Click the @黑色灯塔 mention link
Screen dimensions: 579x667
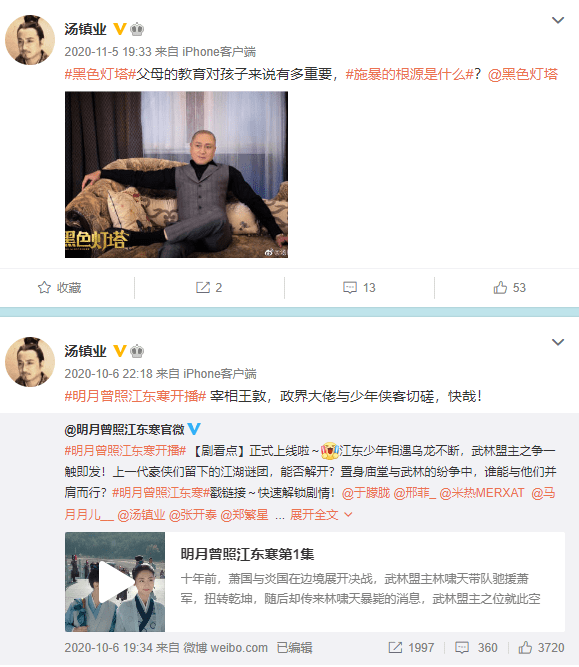[522, 74]
